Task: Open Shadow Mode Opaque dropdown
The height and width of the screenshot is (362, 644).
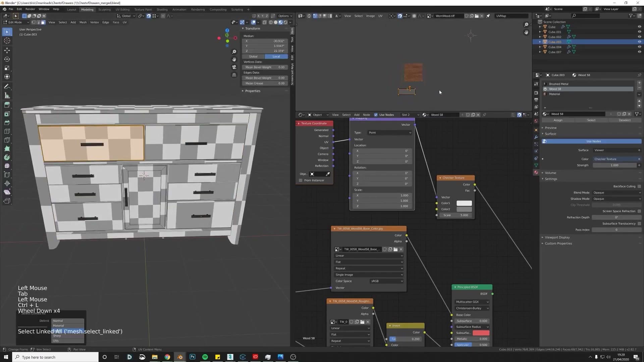Action: click(617, 199)
